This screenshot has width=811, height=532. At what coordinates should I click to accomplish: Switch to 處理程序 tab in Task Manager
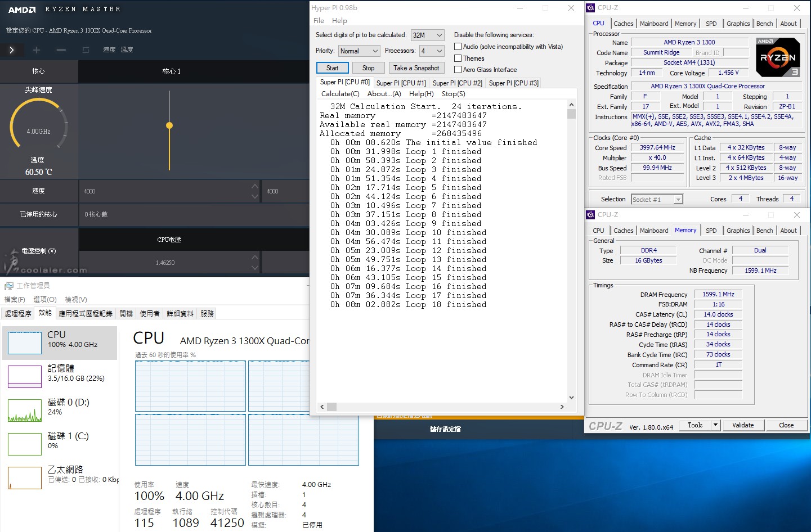click(18, 314)
